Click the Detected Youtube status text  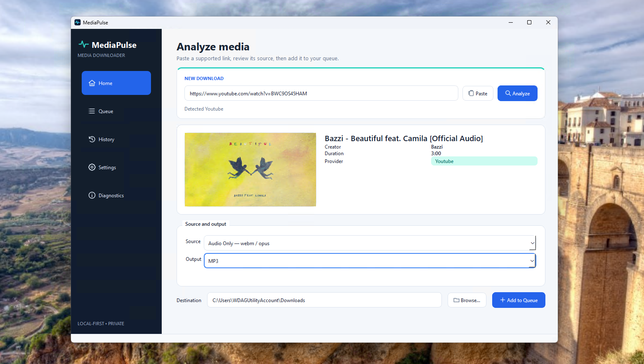point(204,109)
